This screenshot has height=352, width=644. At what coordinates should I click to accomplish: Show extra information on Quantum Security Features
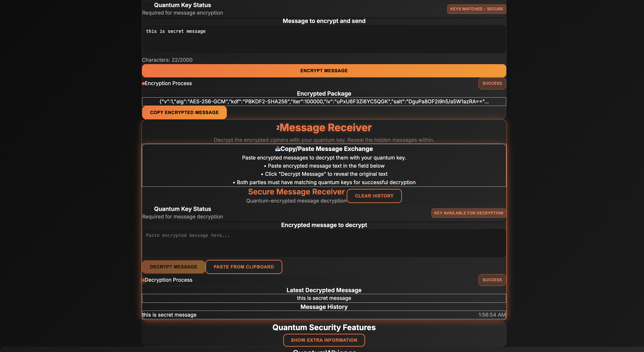324,340
